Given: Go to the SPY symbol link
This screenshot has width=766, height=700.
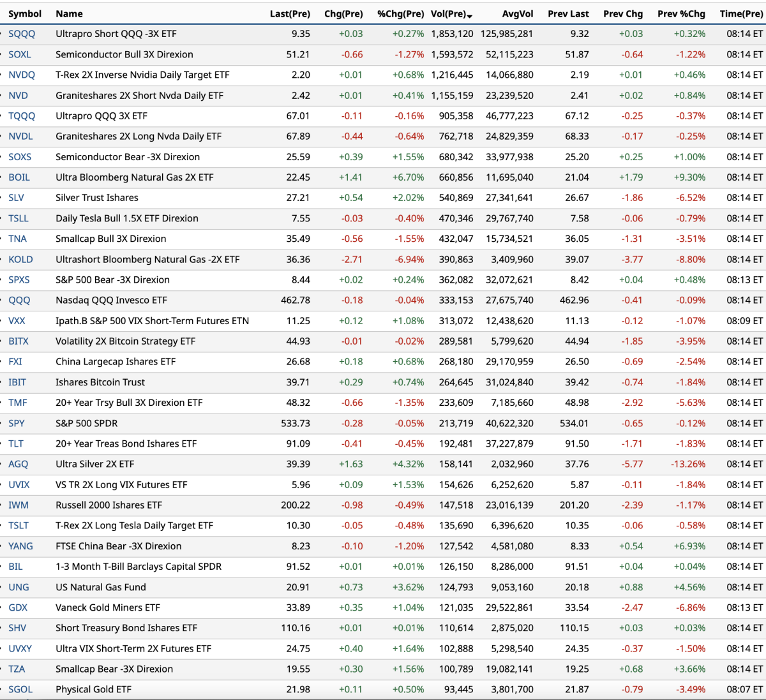Looking at the screenshot, I should click(x=17, y=423).
